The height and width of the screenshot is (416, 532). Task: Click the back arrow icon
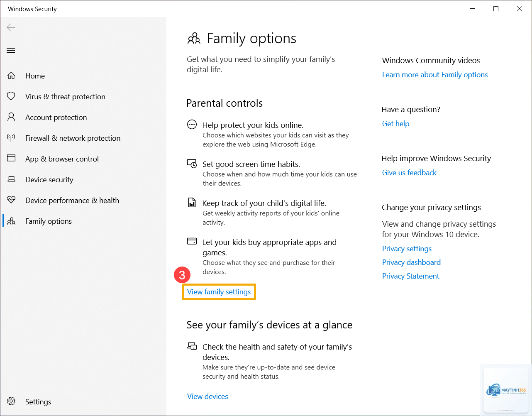click(11, 27)
